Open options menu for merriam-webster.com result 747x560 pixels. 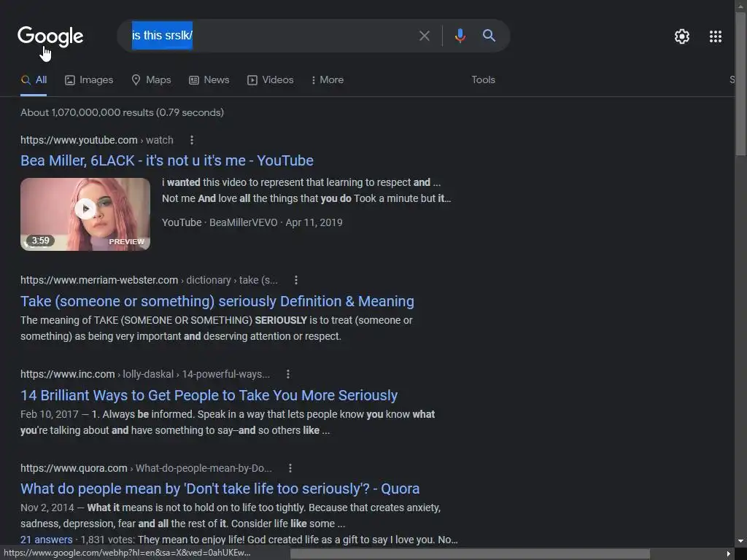pyautogui.click(x=296, y=280)
